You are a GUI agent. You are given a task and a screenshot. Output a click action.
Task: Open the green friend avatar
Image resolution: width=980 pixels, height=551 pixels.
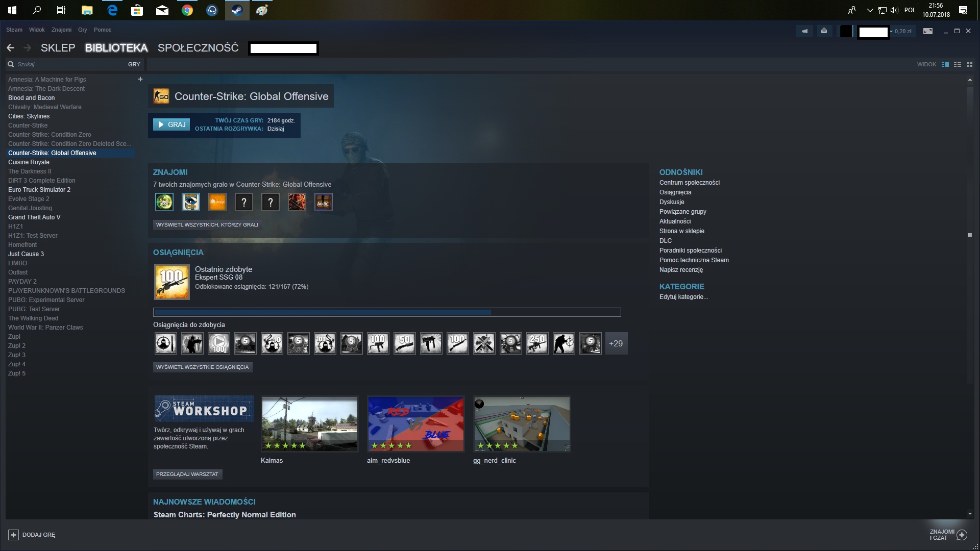pyautogui.click(x=164, y=202)
